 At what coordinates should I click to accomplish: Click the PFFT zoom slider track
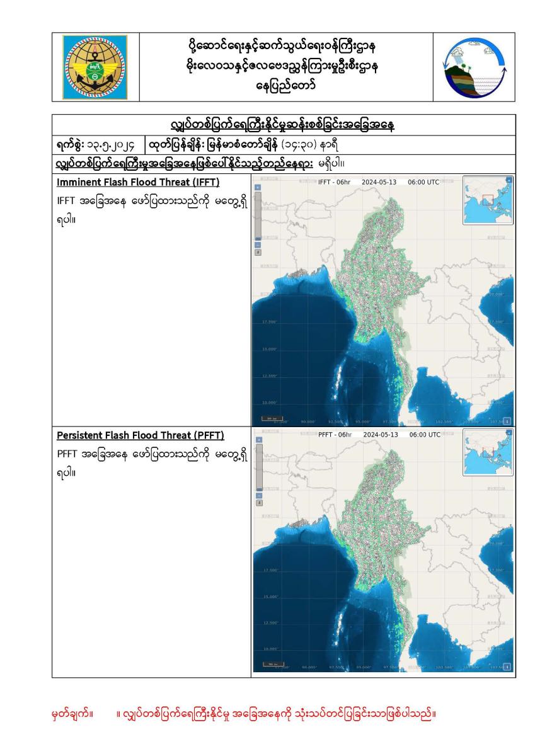click(258, 467)
